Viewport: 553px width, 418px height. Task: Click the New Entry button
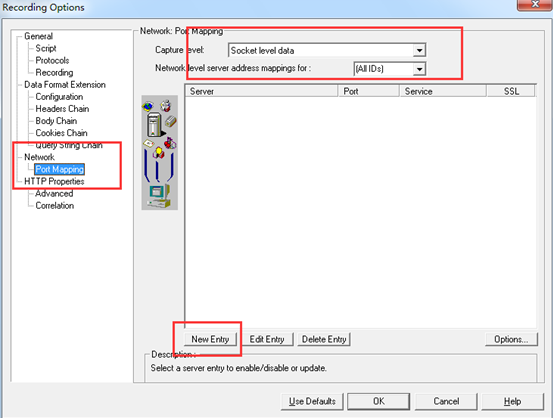tap(210, 339)
